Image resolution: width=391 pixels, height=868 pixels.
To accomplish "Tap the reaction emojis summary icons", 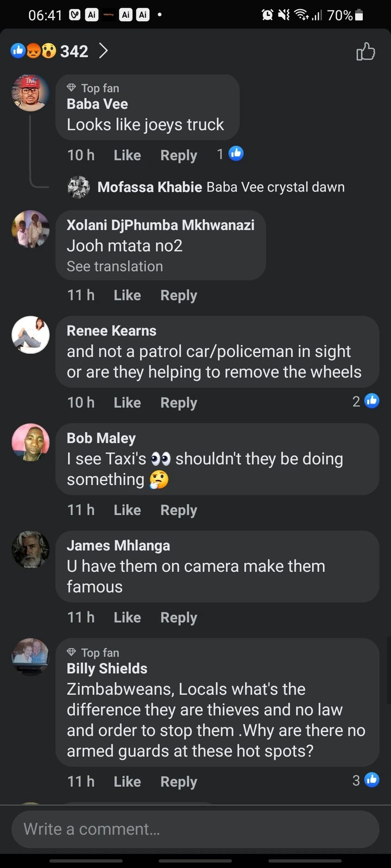I will pos(33,51).
